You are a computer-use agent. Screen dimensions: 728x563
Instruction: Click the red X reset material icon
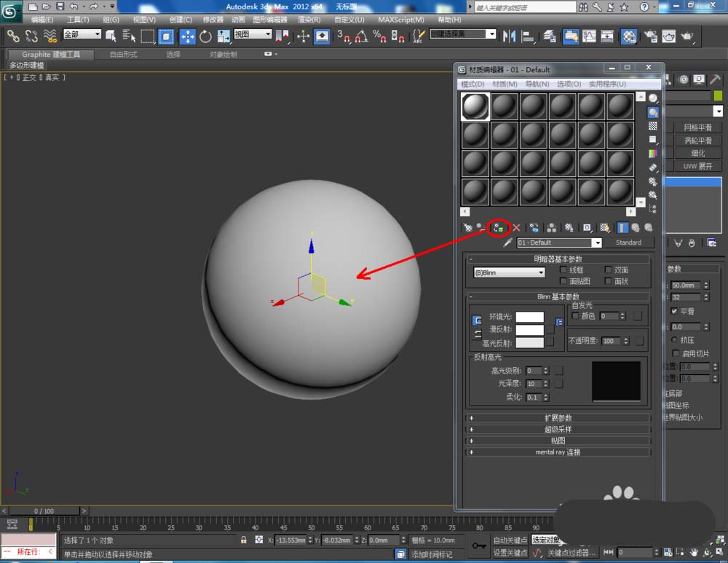pos(516,228)
